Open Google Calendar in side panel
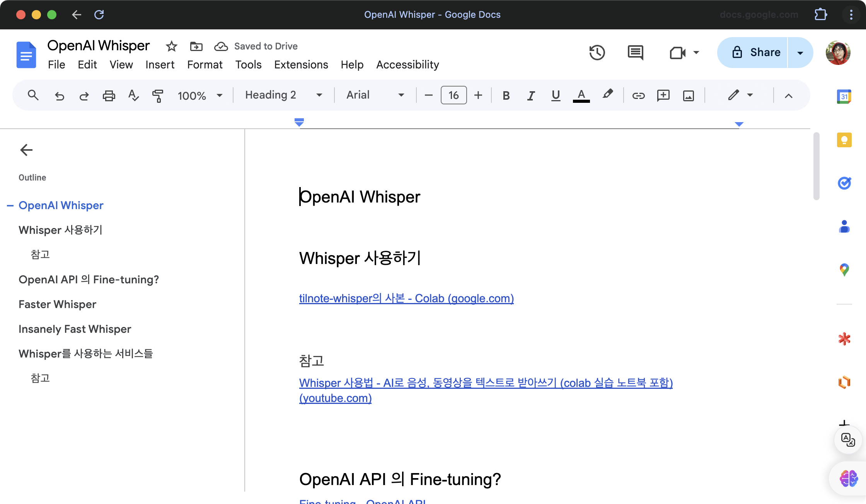 coord(844,97)
